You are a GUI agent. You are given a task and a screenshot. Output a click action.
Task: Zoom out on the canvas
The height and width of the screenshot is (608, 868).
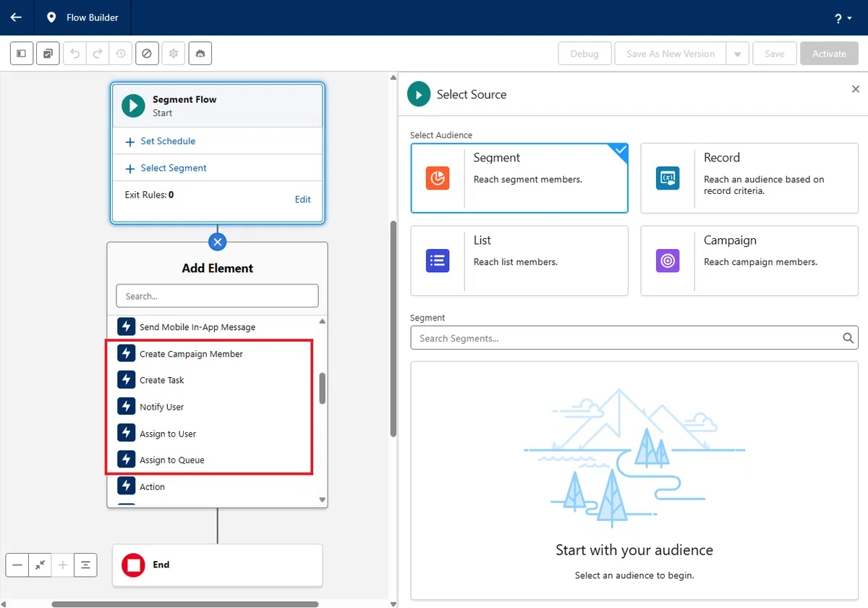(x=17, y=565)
